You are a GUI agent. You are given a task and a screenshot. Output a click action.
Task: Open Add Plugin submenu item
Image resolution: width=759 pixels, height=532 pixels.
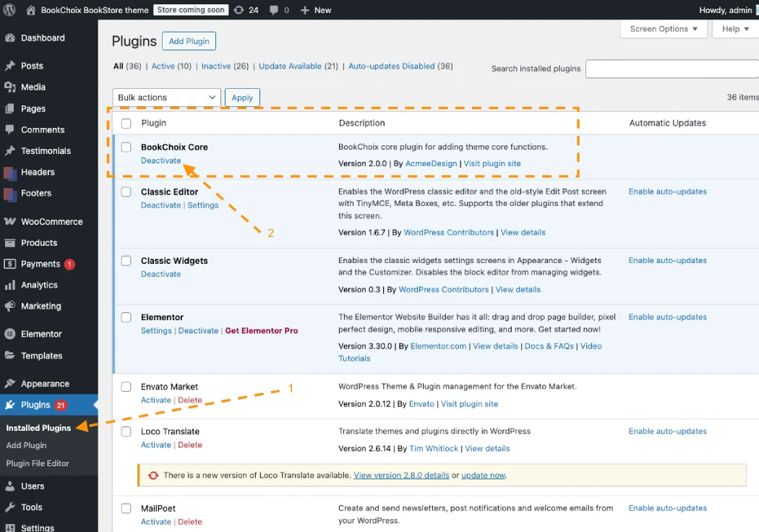[x=26, y=445]
